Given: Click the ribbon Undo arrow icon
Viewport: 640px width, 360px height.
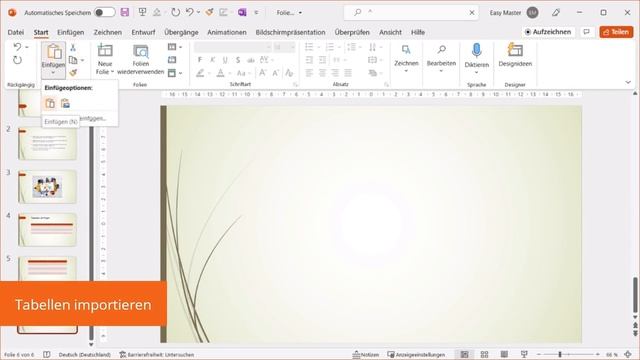Looking at the screenshot, I should coord(17,47).
